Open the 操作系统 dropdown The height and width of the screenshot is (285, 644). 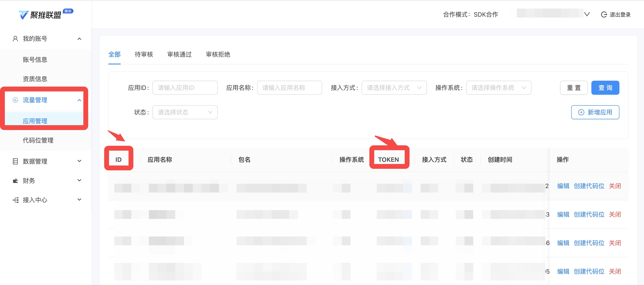pos(499,88)
